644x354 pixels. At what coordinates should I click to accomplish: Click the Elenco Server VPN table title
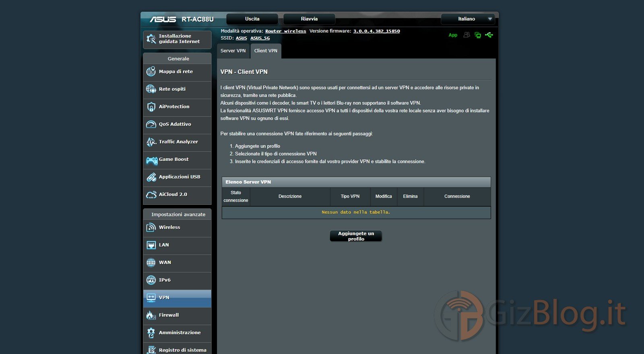point(248,182)
